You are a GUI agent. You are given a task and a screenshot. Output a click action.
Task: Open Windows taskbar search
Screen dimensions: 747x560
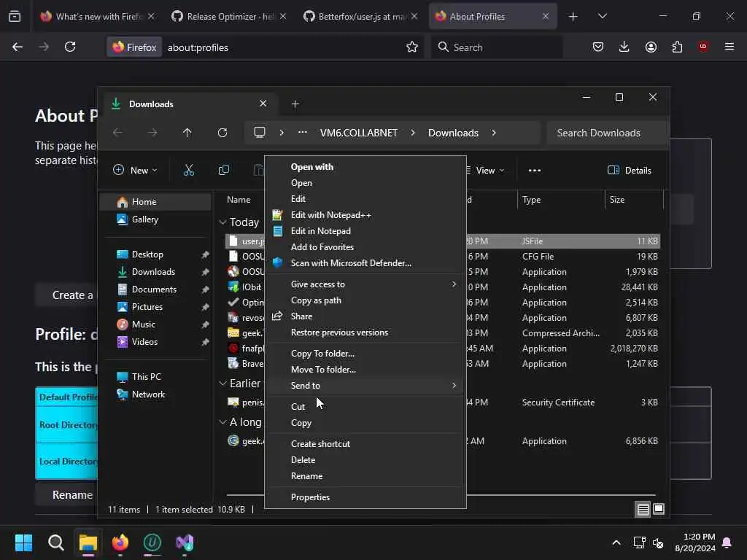pyautogui.click(x=55, y=542)
